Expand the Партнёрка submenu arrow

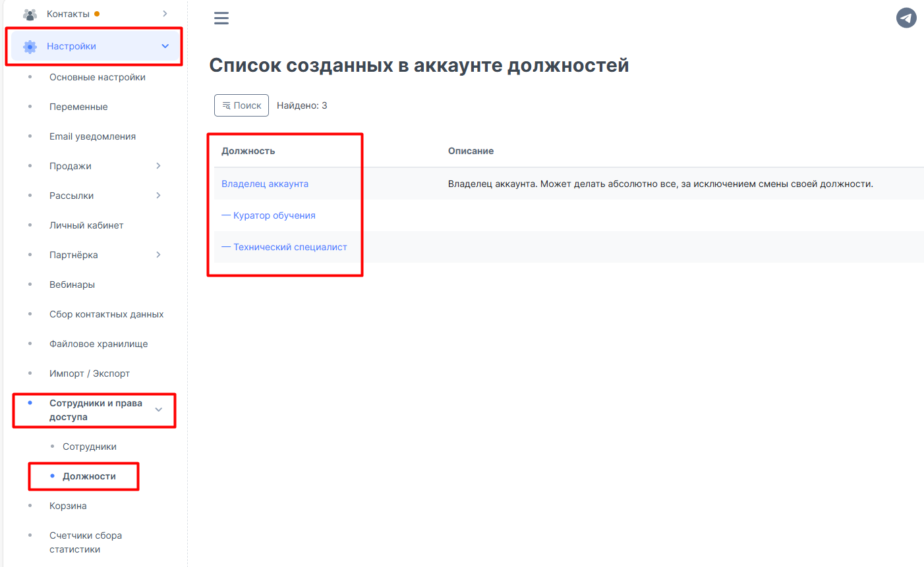pyautogui.click(x=158, y=255)
